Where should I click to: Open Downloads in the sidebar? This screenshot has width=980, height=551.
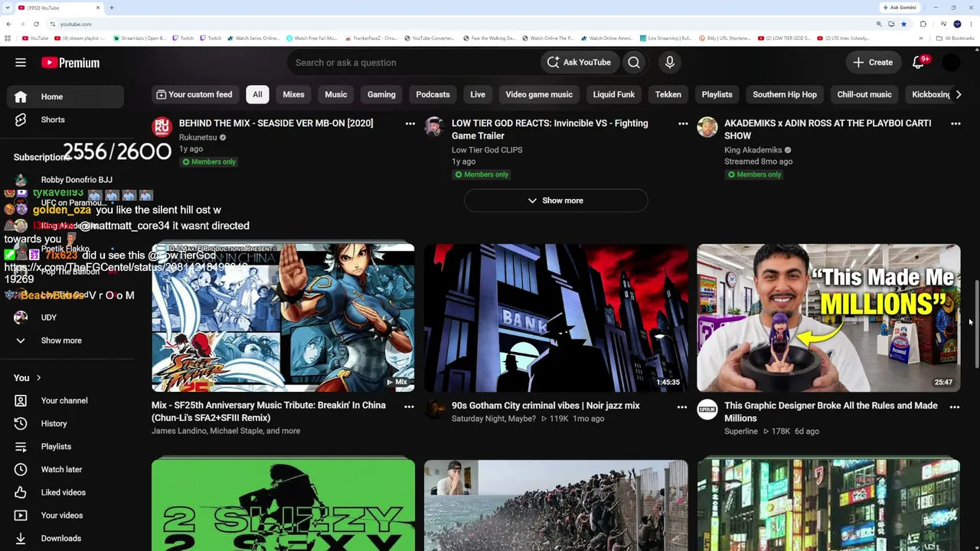[65, 538]
